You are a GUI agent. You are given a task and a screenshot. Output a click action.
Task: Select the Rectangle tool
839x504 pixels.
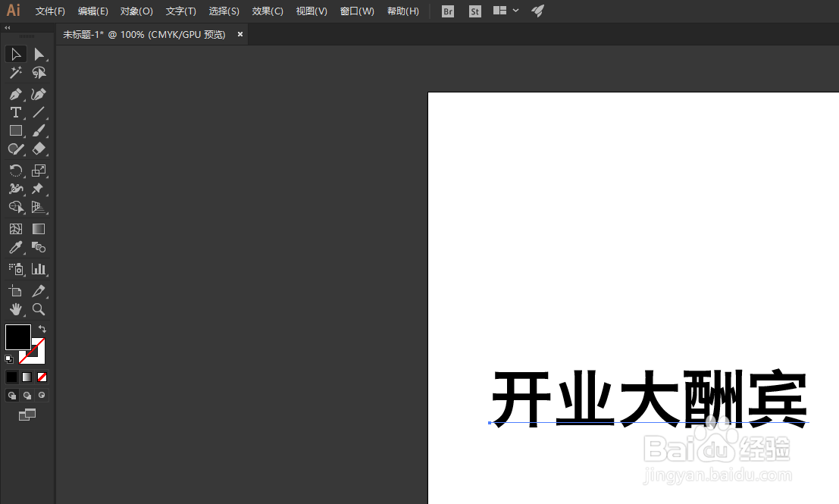coord(15,130)
